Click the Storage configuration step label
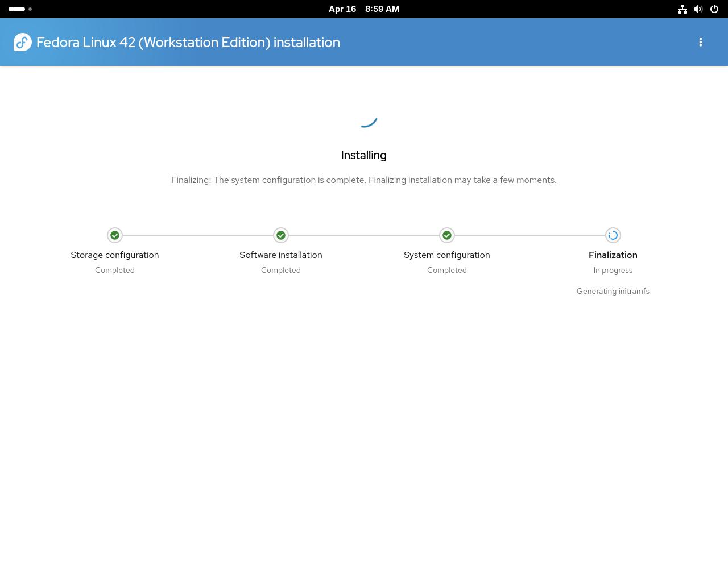Screen dimensions: 728x582 [x=115, y=255]
